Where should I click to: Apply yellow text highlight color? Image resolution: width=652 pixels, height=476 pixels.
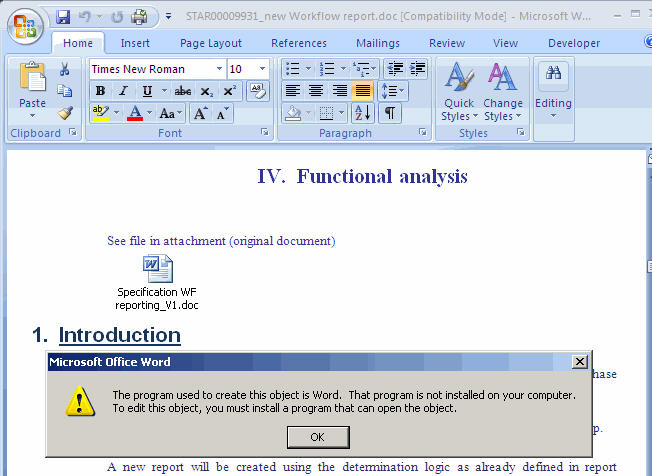(x=101, y=113)
